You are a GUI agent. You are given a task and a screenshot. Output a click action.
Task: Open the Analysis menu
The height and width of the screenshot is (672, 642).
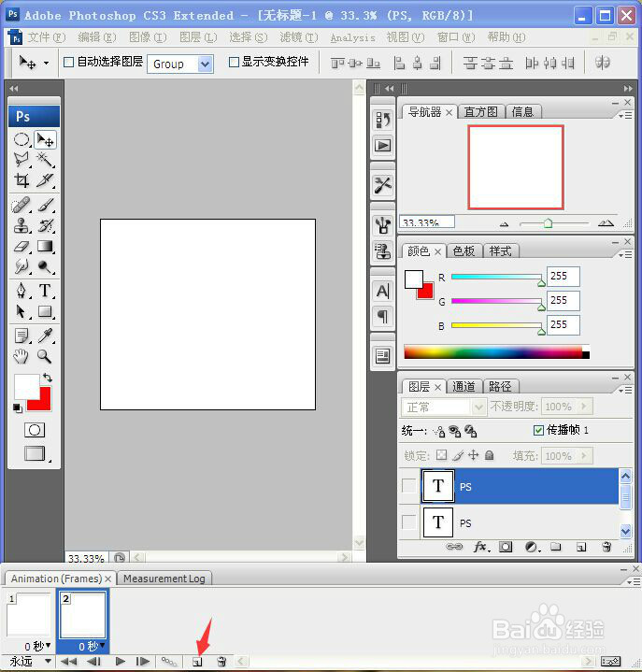pos(352,37)
